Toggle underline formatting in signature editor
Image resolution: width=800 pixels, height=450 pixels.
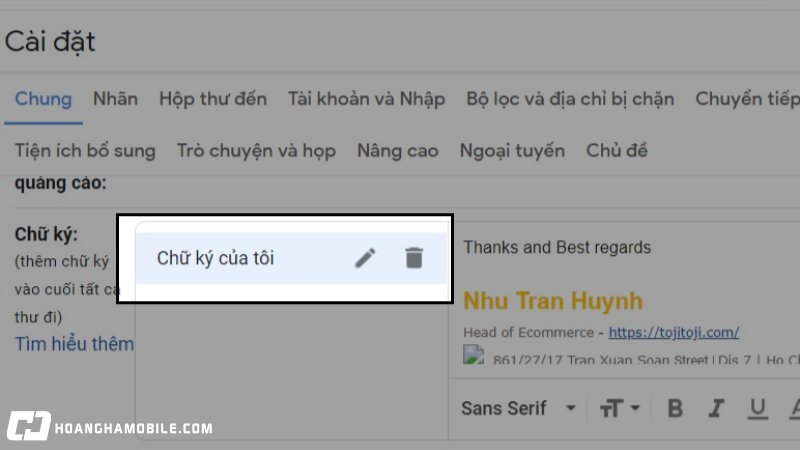pos(758,408)
